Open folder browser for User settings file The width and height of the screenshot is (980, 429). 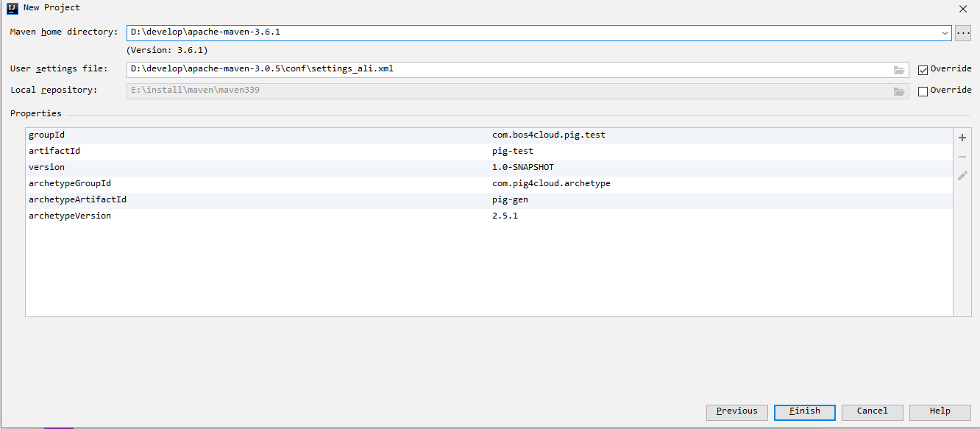[x=899, y=70]
